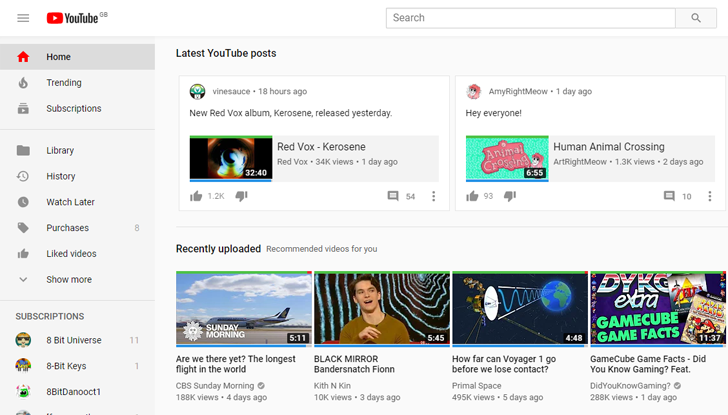This screenshot has width=728, height=415.
Task: Open 8-Bit Keys subscription
Action: click(78, 366)
